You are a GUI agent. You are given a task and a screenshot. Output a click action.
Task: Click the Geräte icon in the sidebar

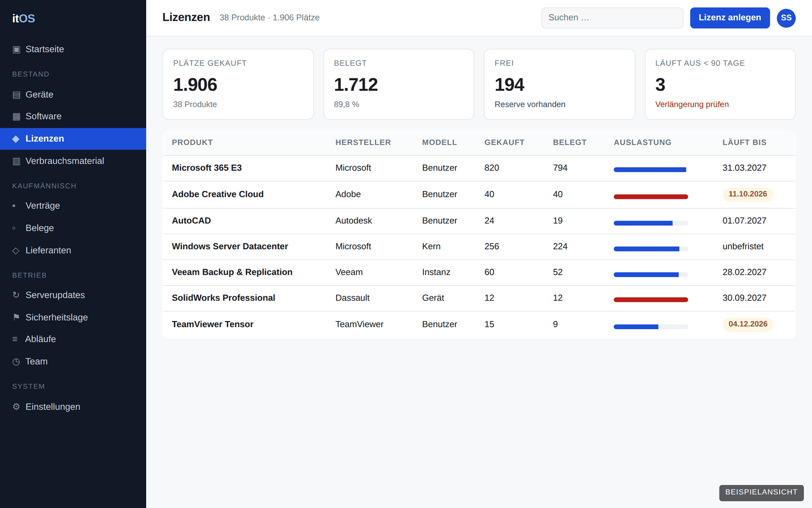16,94
